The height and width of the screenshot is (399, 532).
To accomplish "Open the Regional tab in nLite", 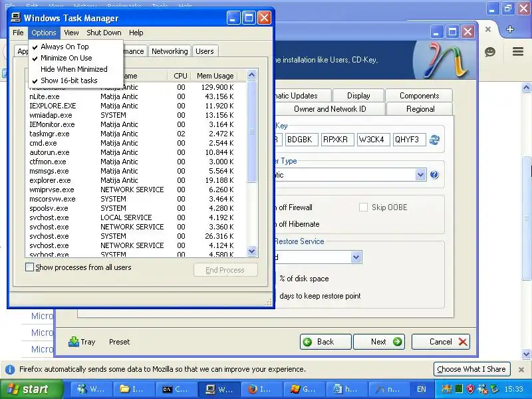I will click(420, 109).
